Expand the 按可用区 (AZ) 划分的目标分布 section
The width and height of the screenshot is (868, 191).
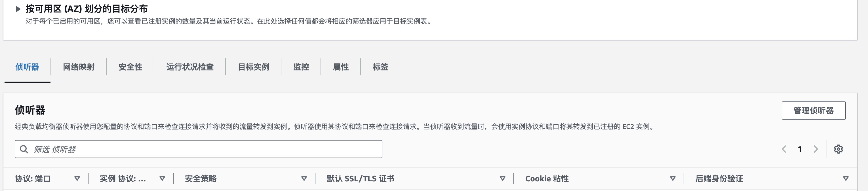(x=18, y=9)
